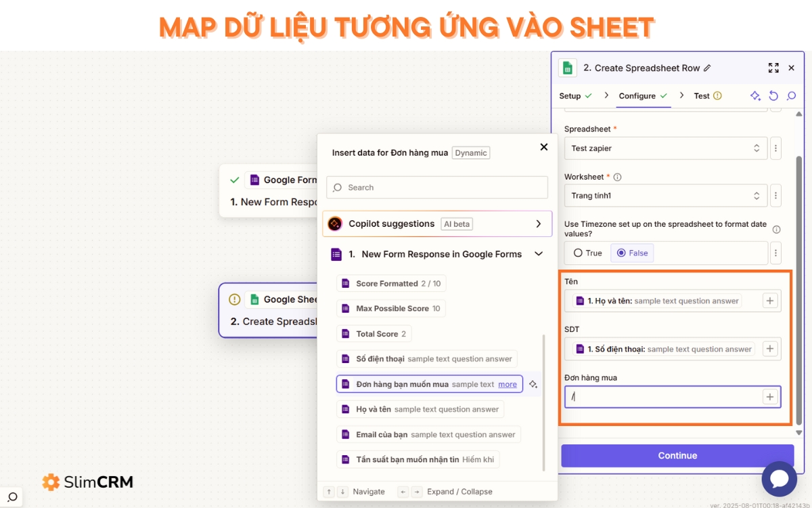The image size is (812, 508).
Task: Click the plus button in the SDT field
Action: 770,349
